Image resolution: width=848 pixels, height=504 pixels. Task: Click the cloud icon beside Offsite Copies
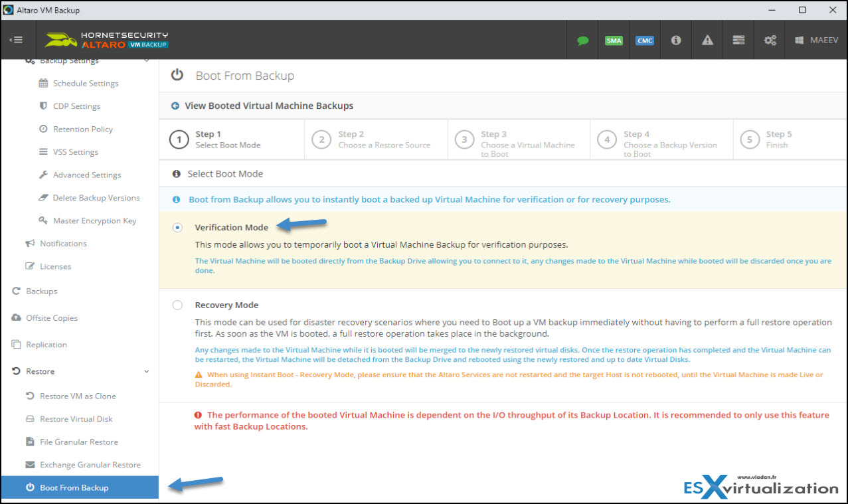coord(17,318)
